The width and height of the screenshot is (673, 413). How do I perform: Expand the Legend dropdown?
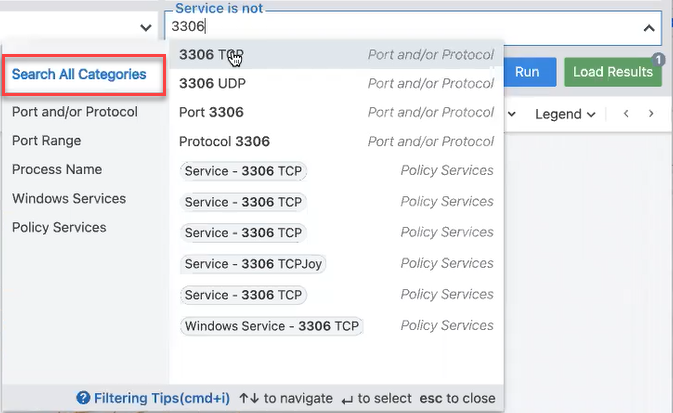565,114
